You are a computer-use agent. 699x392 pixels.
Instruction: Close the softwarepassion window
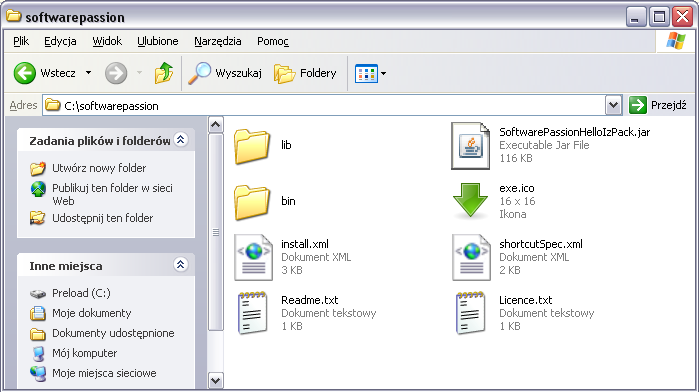pos(683,17)
